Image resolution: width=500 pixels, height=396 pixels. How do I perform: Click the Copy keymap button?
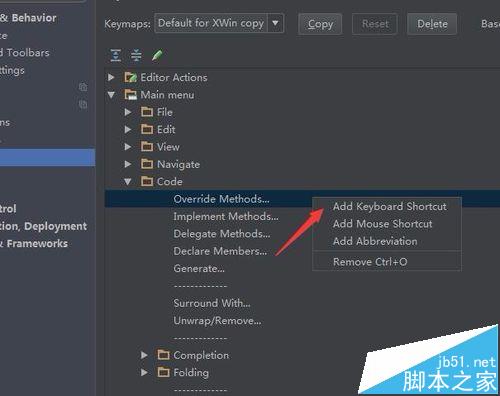tap(320, 24)
